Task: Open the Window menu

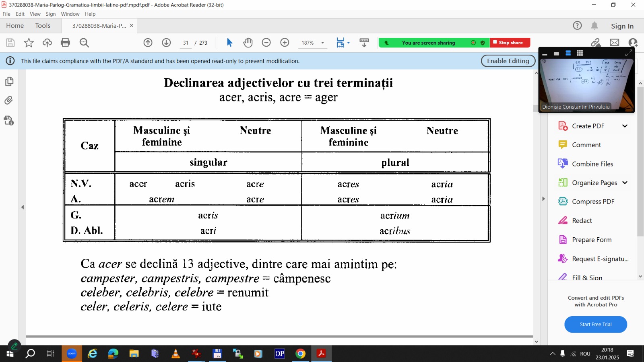Action: (x=70, y=14)
